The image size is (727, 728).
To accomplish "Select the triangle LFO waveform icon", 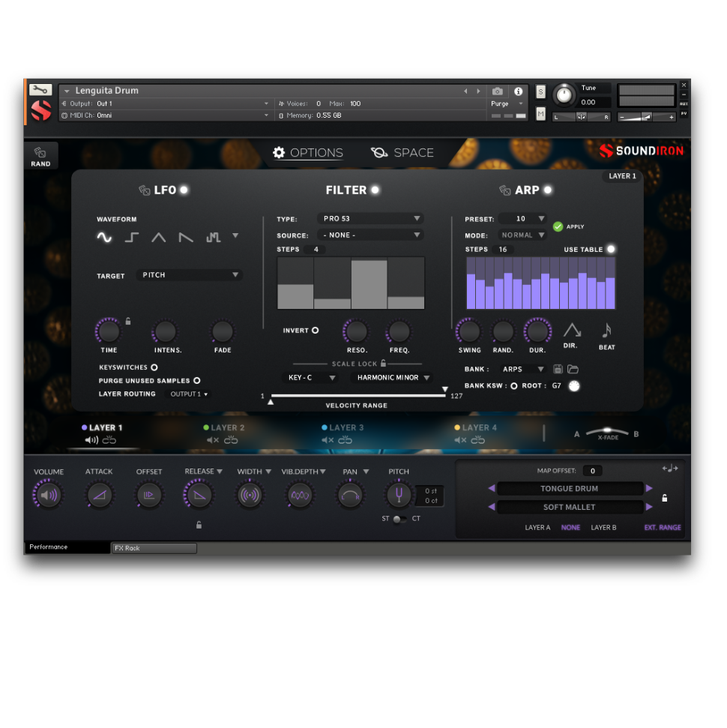I will pos(158,238).
